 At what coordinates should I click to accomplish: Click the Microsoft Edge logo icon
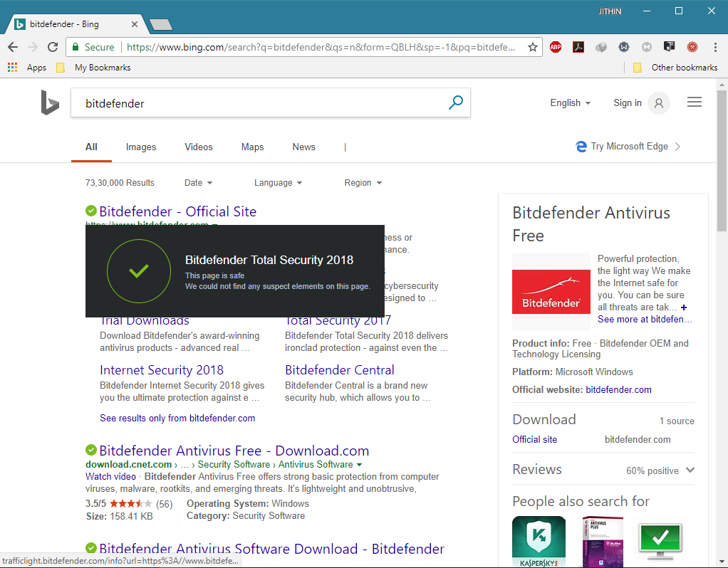581,147
